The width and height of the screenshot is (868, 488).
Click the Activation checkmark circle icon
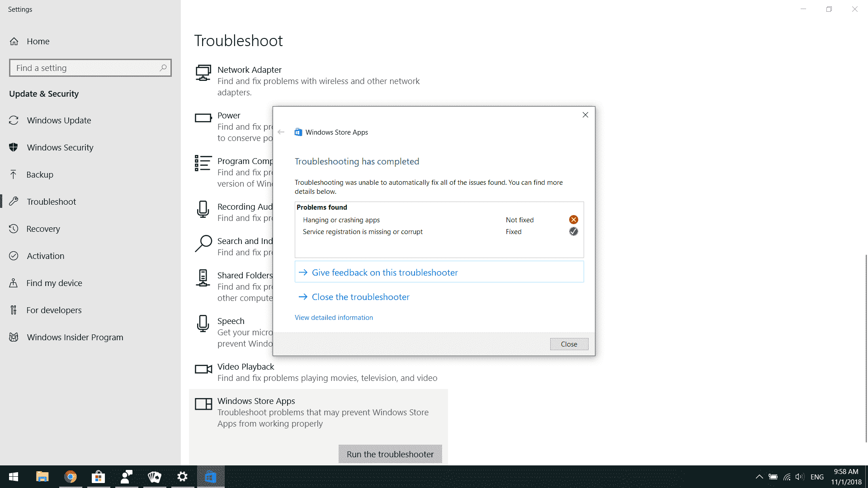tap(14, 256)
